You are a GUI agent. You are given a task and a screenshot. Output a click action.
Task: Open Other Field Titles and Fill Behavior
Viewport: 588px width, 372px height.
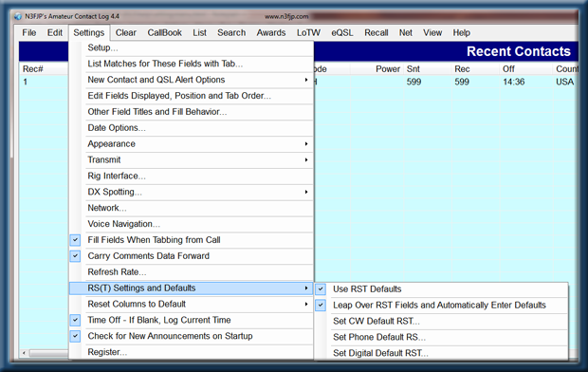192,112
